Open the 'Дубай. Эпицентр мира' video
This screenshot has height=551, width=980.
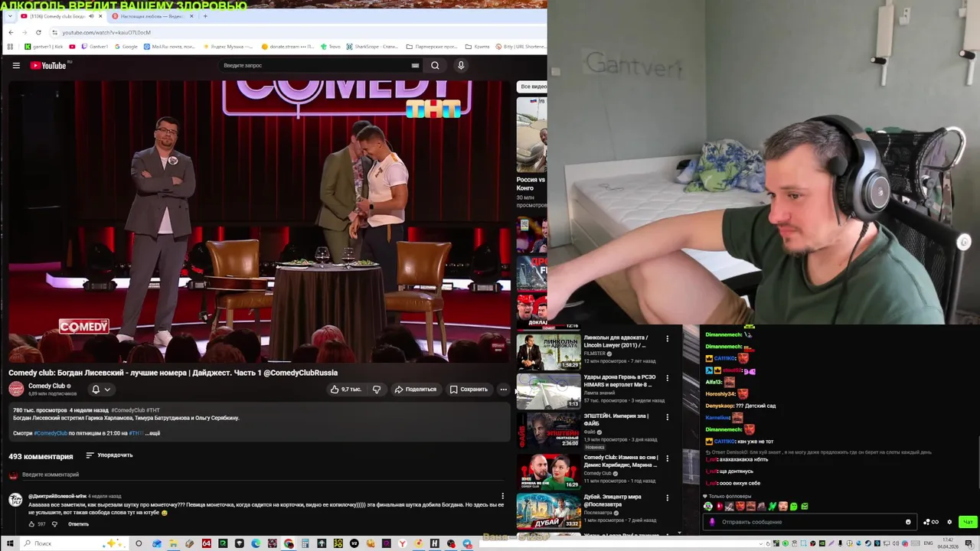(548, 511)
